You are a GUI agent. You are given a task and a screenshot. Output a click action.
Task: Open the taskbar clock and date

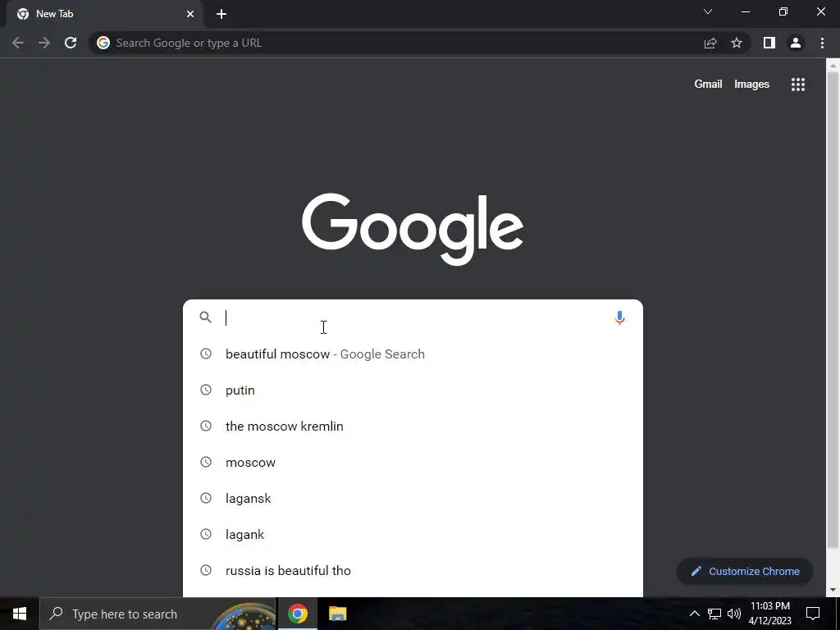point(769,614)
